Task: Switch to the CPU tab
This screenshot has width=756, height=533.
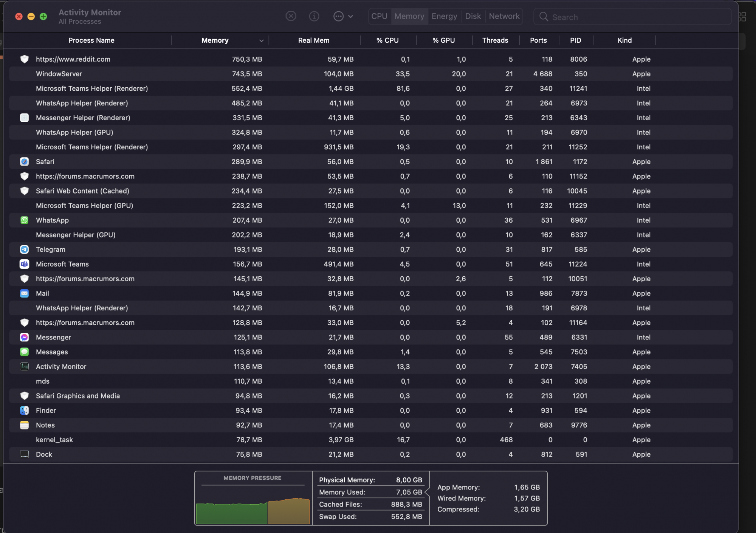Action: (x=379, y=16)
